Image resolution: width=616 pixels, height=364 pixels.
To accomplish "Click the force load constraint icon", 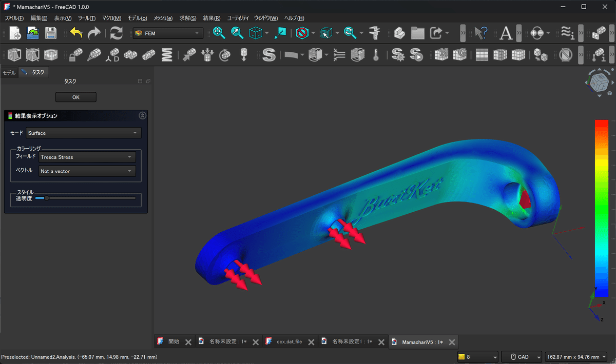I will 189,54.
